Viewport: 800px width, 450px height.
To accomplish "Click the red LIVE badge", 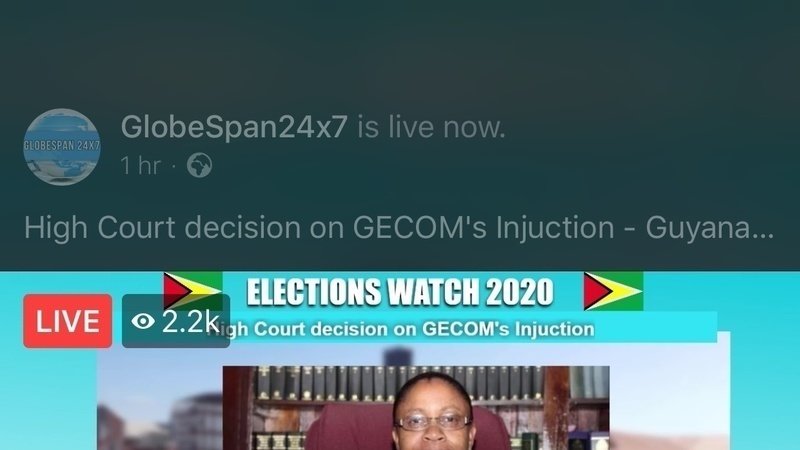I will 68,321.
